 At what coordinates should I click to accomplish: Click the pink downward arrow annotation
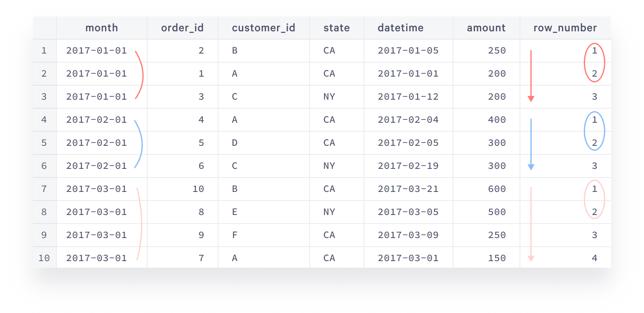531,224
